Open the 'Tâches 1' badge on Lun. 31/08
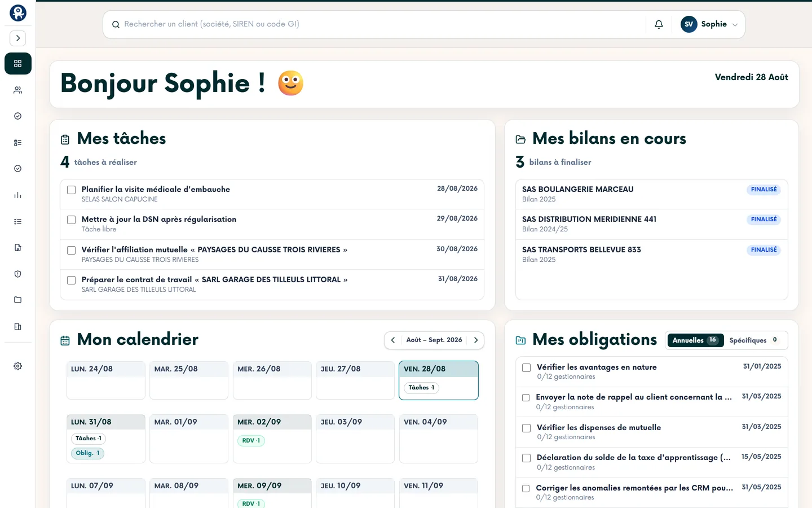 [89, 439]
